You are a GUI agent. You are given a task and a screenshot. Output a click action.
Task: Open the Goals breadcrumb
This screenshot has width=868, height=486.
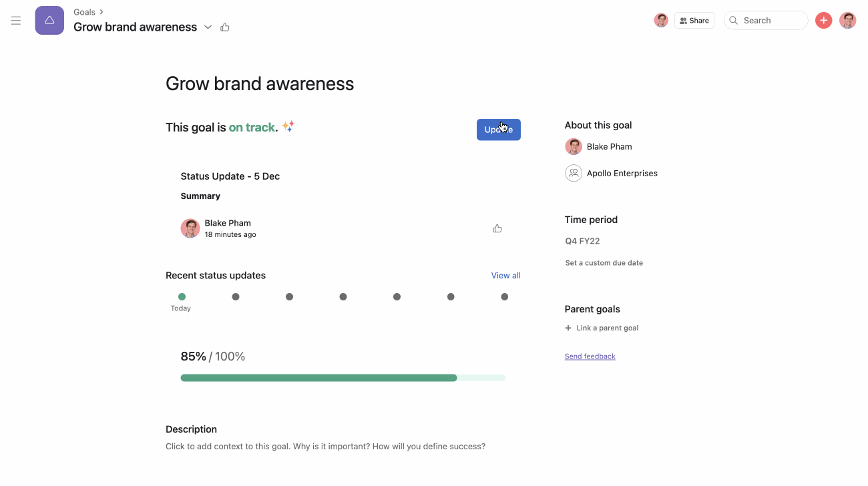click(84, 11)
